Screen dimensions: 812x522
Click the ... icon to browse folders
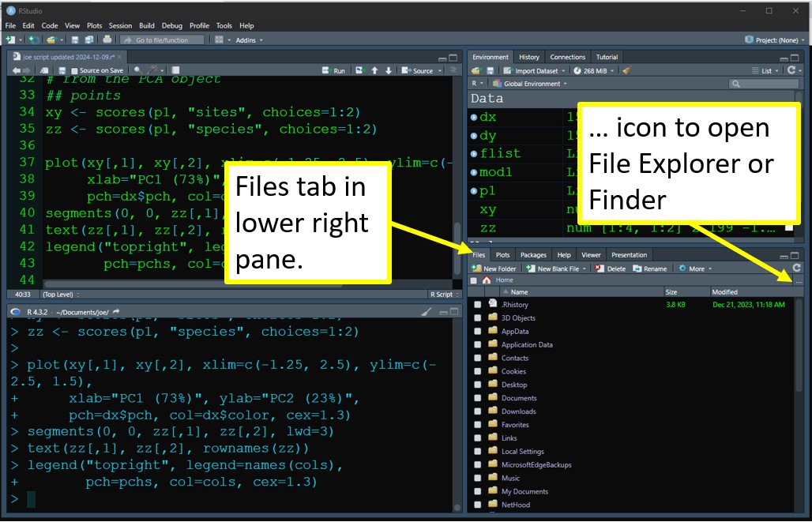(799, 280)
